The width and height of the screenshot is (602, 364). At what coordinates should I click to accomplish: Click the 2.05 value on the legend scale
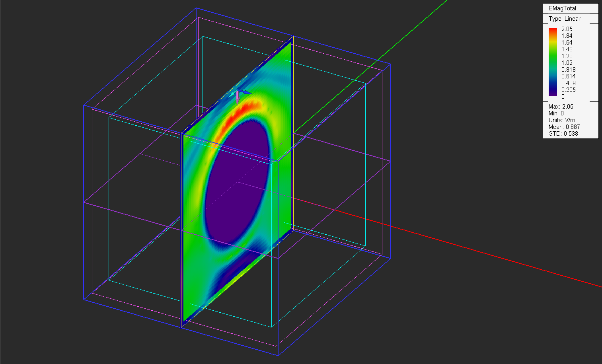click(x=567, y=29)
